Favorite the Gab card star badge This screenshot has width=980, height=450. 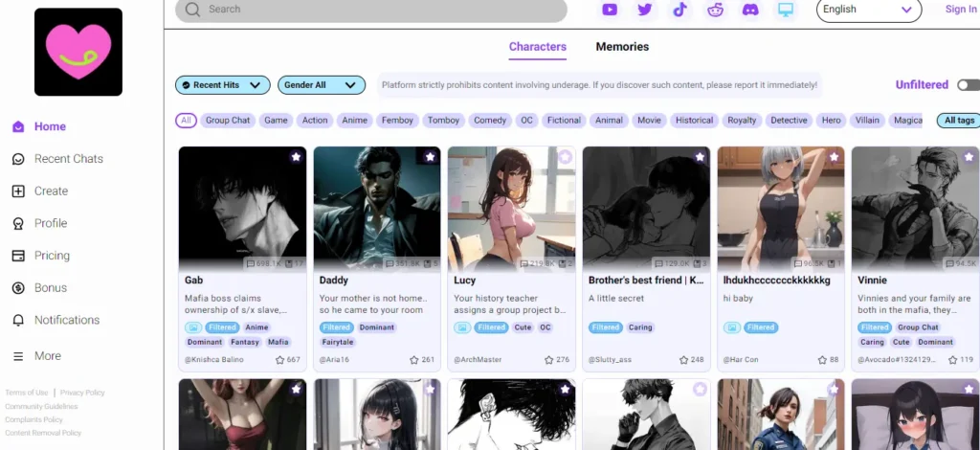pyautogui.click(x=297, y=157)
